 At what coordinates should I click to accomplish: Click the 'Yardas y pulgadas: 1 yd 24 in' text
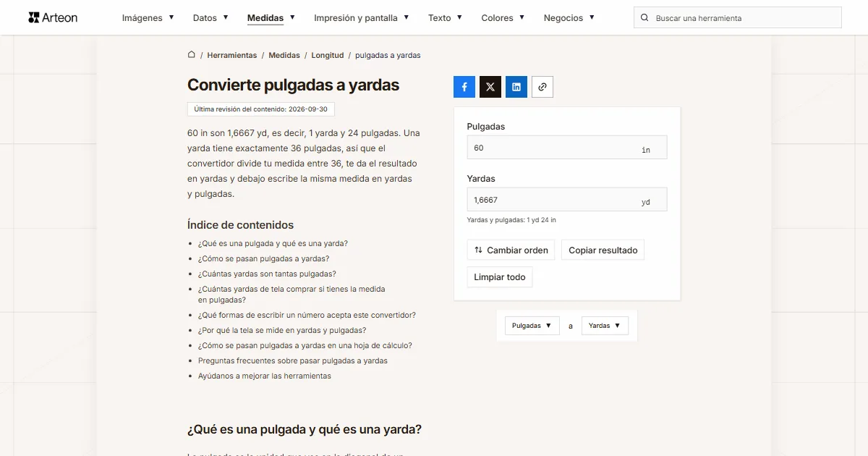click(x=511, y=220)
